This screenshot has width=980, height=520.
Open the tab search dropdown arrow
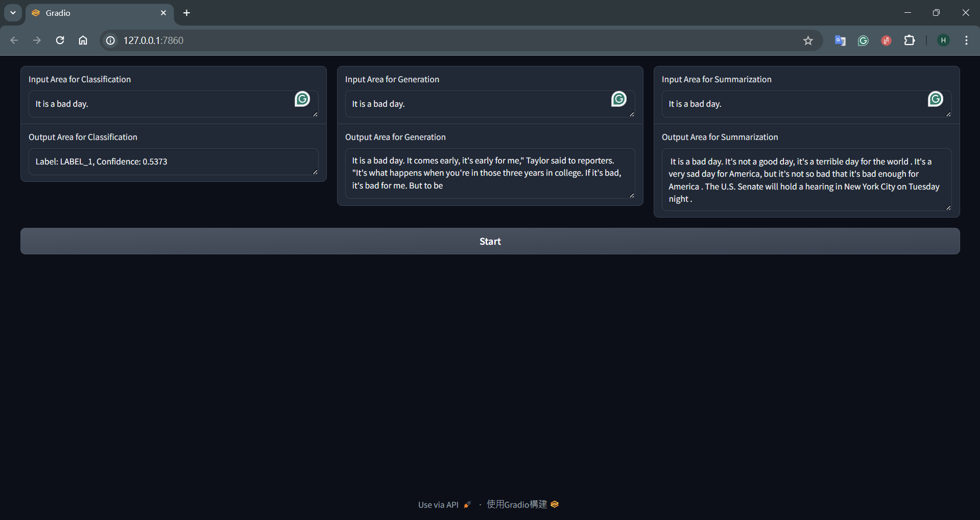(13, 13)
